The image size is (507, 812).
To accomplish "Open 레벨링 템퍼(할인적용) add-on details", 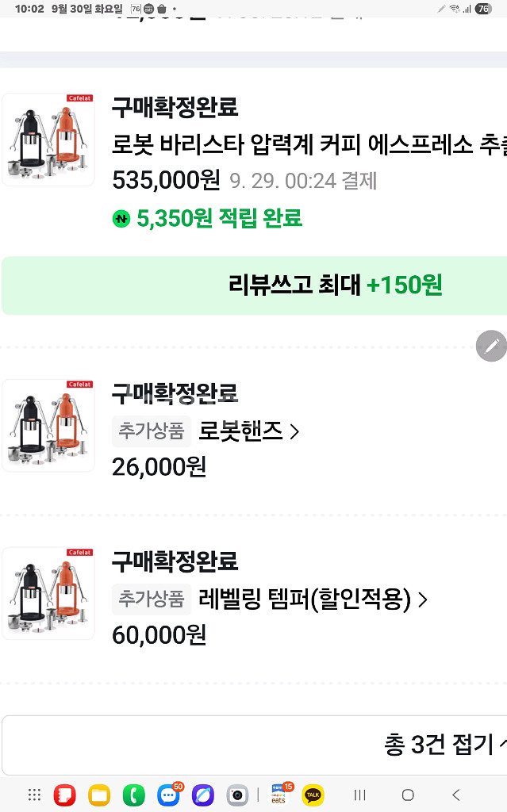I will click(313, 599).
